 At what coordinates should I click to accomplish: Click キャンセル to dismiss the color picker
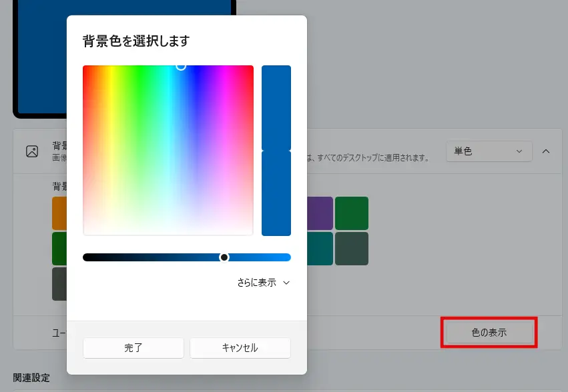pyautogui.click(x=240, y=347)
